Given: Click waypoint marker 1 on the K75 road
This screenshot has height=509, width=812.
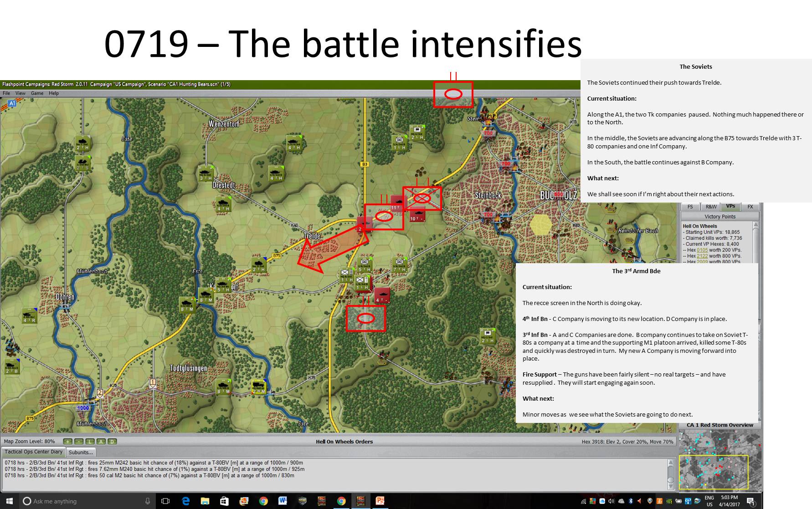Looking at the screenshot, I should [x=153, y=382].
